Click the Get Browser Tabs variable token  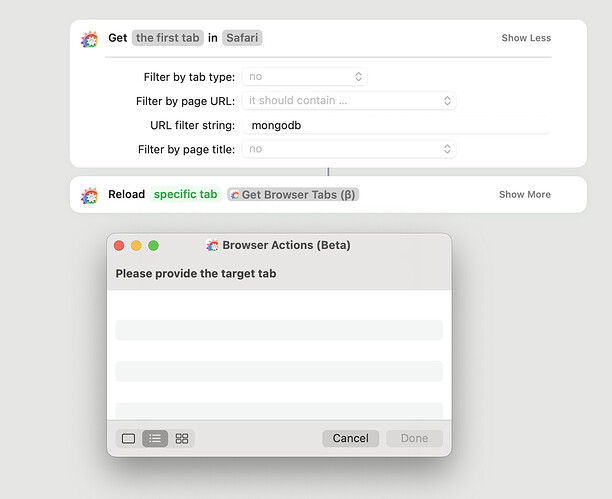(x=293, y=194)
